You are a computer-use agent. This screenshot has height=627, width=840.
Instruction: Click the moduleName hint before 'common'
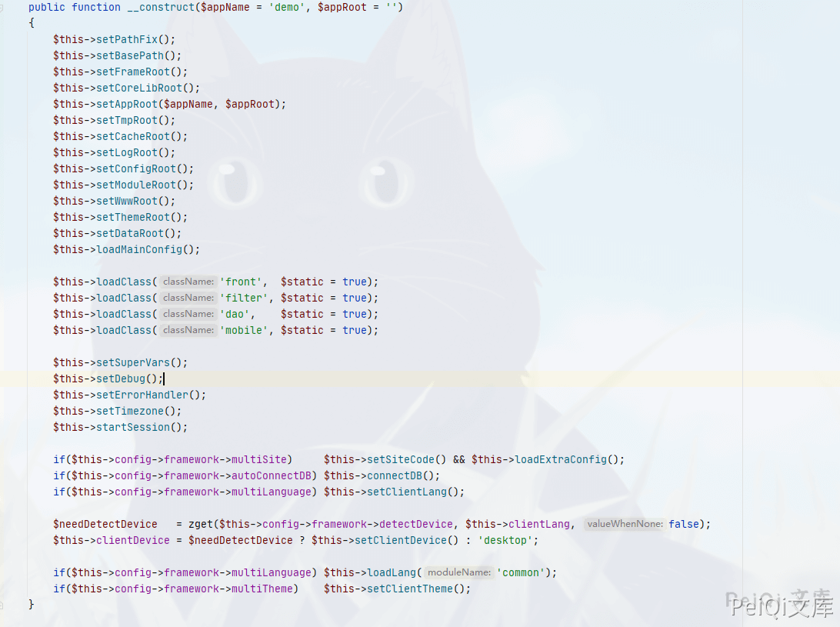[459, 572]
